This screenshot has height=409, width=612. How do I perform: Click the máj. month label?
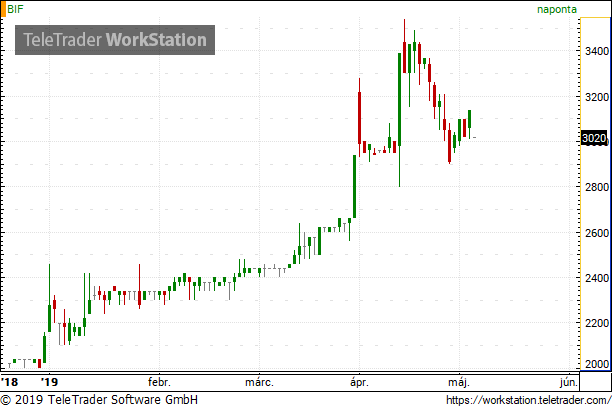459,382
